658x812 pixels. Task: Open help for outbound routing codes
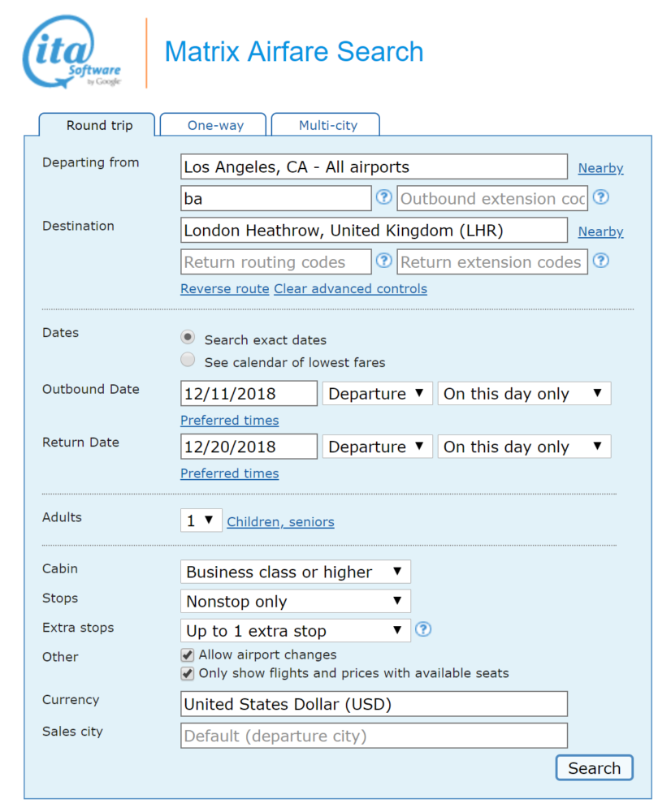[x=383, y=197]
